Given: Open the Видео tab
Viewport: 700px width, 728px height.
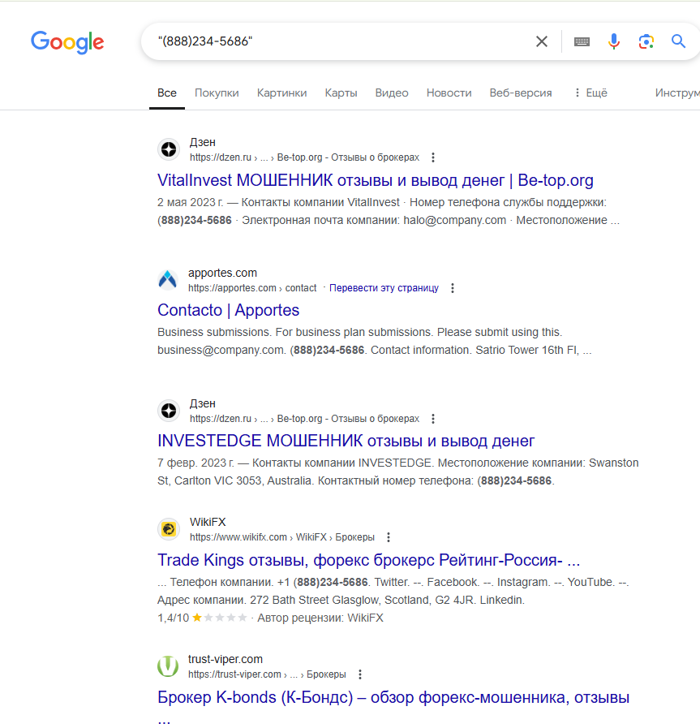Looking at the screenshot, I should coord(392,93).
